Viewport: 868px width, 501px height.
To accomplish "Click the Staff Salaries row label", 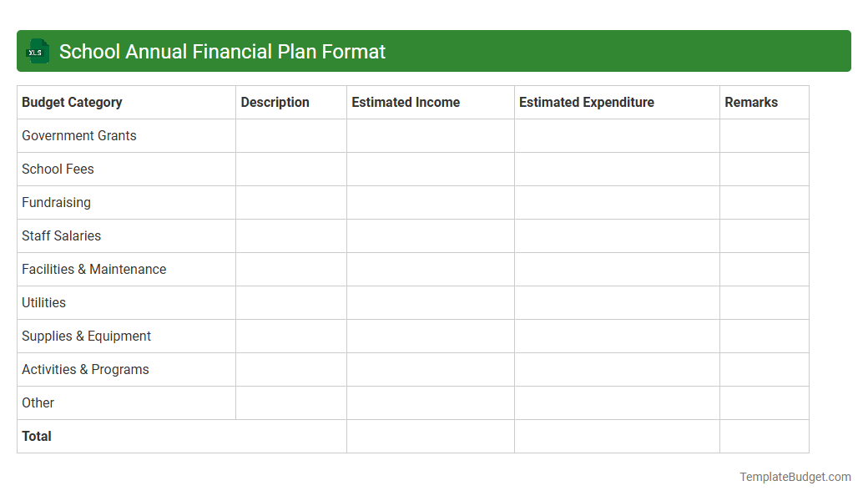I will pyautogui.click(x=61, y=235).
